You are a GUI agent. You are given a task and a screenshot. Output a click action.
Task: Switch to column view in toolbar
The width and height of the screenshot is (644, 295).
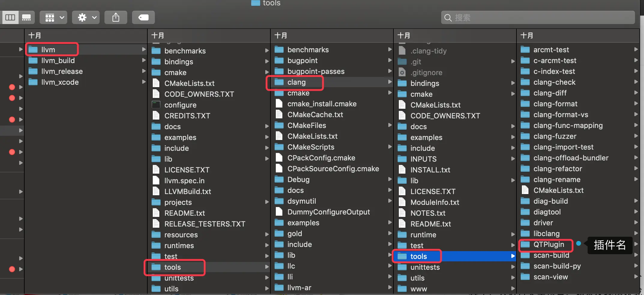[x=10, y=17]
